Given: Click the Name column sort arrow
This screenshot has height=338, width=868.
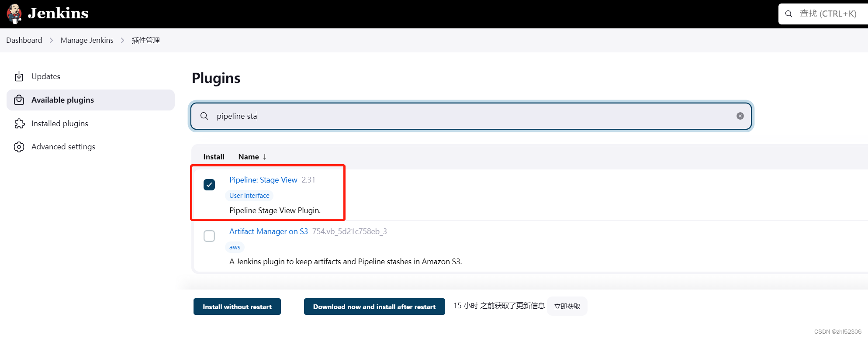Looking at the screenshot, I should click(x=265, y=157).
